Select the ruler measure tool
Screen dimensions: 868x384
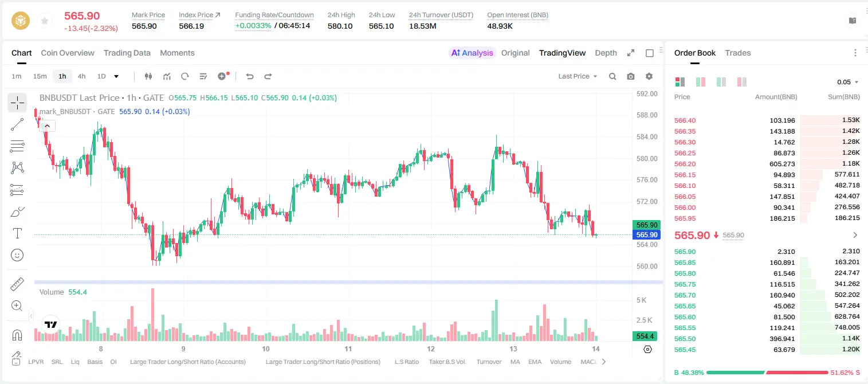17,284
